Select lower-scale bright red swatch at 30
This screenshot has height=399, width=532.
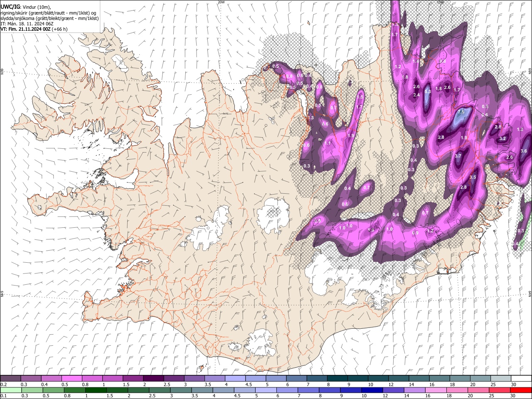click(x=520, y=390)
